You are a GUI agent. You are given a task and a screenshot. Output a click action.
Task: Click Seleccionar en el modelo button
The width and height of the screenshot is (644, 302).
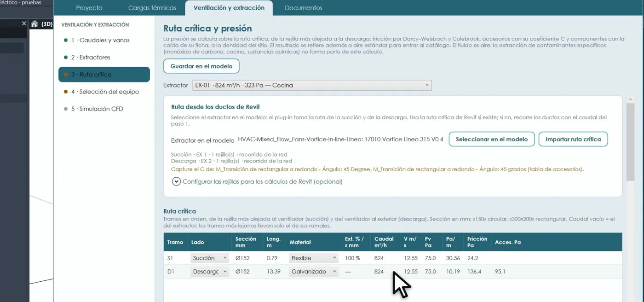coord(491,139)
